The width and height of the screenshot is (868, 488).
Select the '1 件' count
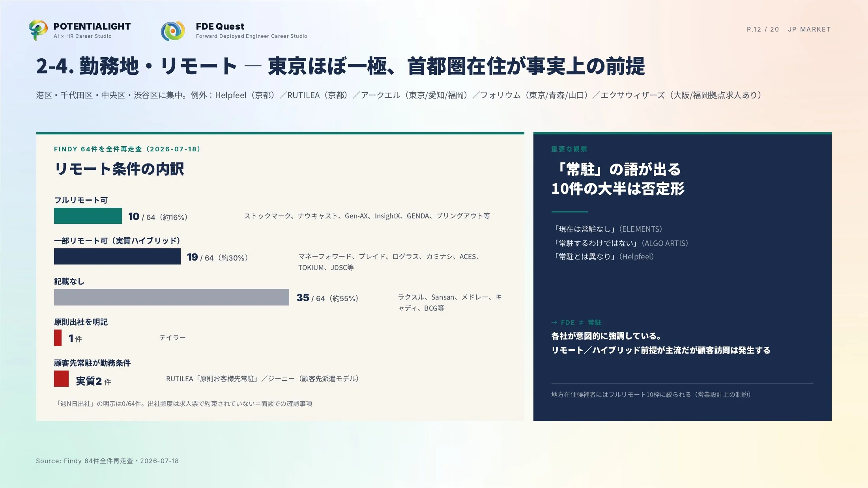click(x=75, y=339)
